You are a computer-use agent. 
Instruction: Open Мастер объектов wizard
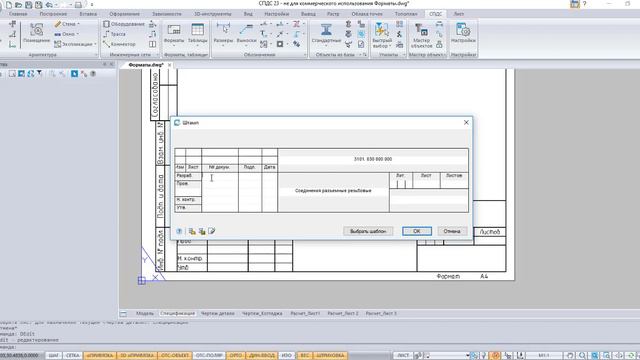click(x=421, y=35)
